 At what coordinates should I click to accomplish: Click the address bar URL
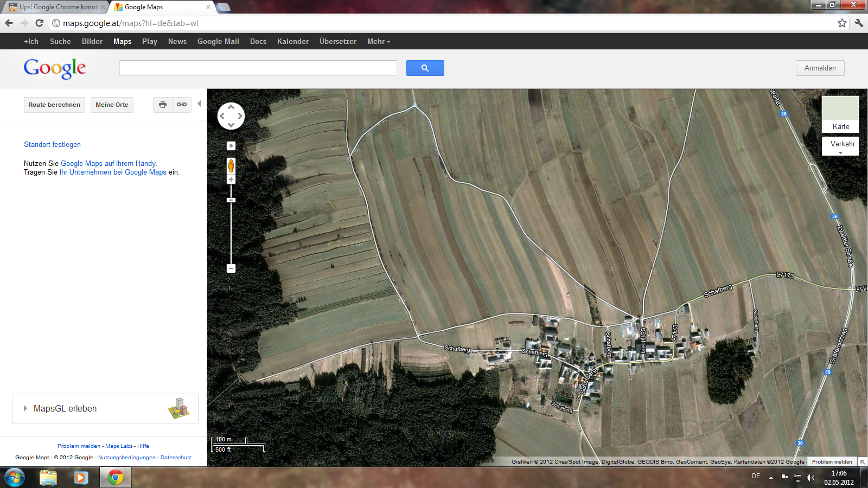(x=130, y=23)
